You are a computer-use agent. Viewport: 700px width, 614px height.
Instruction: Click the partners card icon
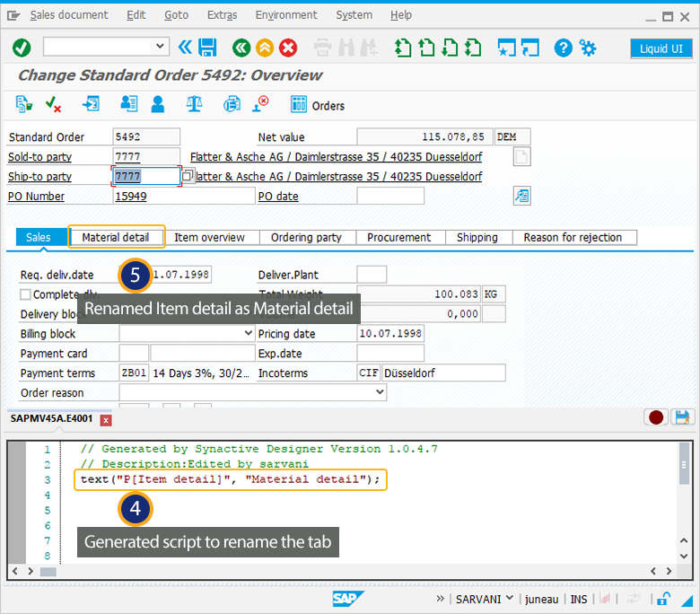pyautogui.click(x=129, y=104)
